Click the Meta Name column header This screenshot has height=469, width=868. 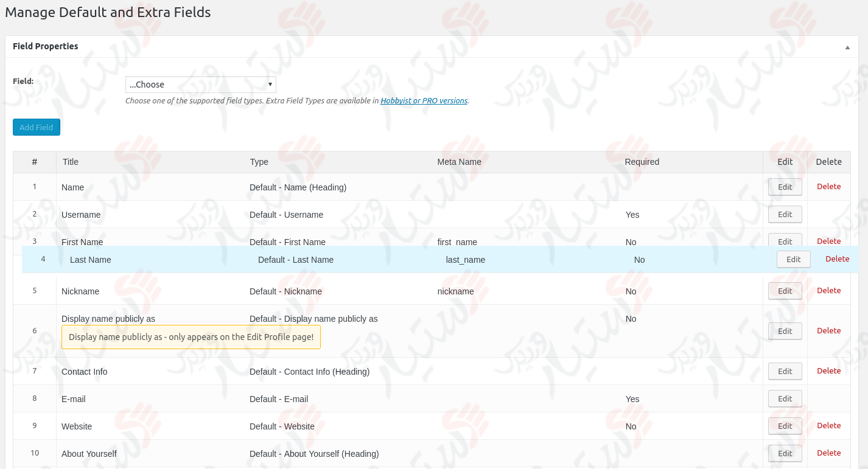(x=460, y=162)
